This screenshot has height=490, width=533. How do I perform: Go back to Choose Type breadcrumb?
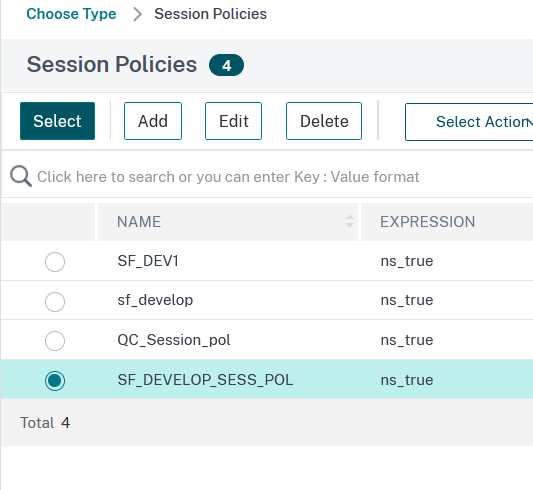click(71, 14)
